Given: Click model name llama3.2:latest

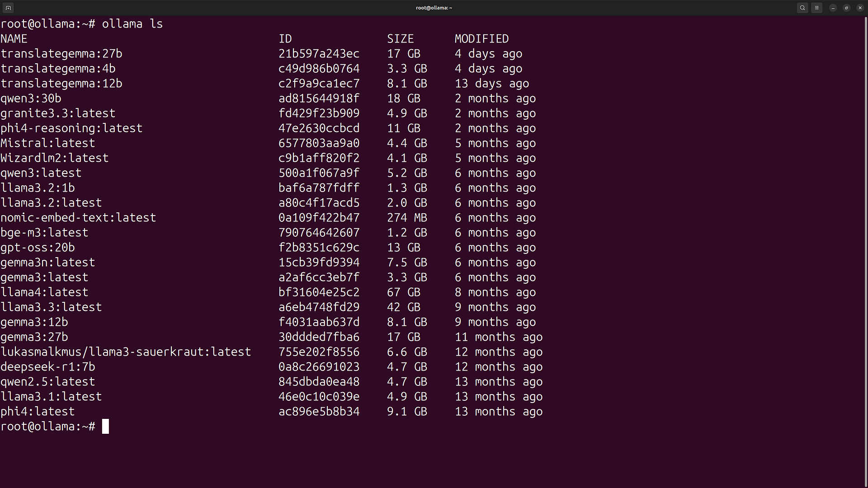Looking at the screenshot, I should [51, 203].
